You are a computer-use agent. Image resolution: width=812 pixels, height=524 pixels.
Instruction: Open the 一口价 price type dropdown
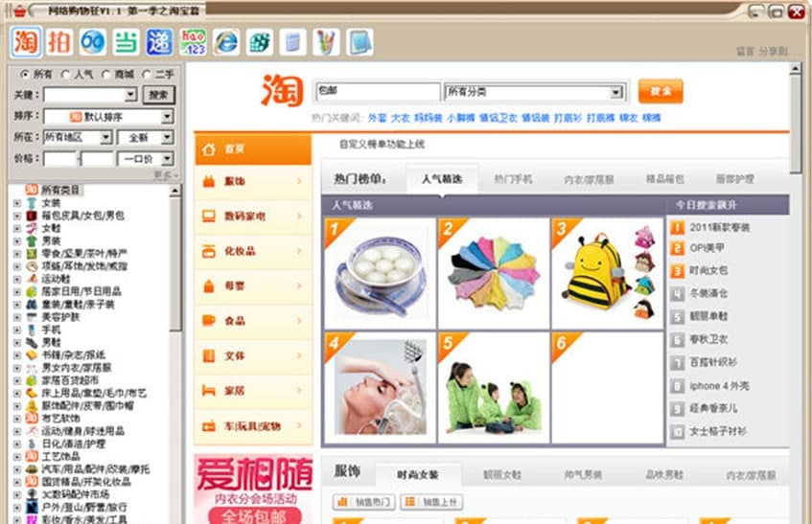pos(167,158)
